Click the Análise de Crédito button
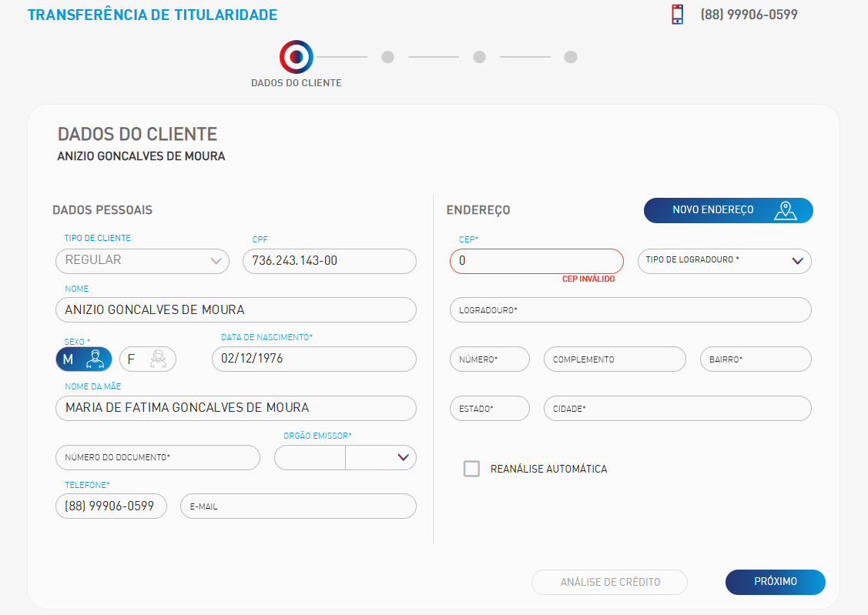The image size is (868, 615). (x=609, y=582)
